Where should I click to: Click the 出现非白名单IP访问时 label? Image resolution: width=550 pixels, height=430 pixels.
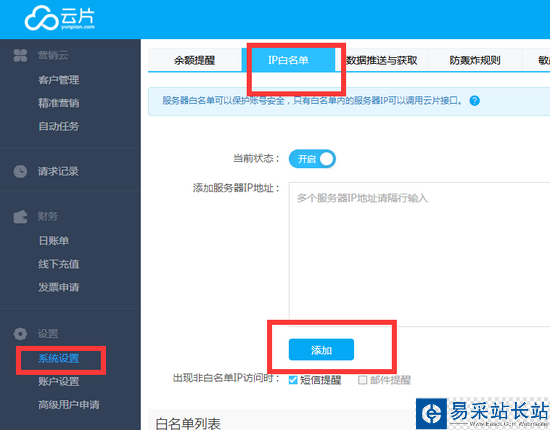[x=226, y=378]
